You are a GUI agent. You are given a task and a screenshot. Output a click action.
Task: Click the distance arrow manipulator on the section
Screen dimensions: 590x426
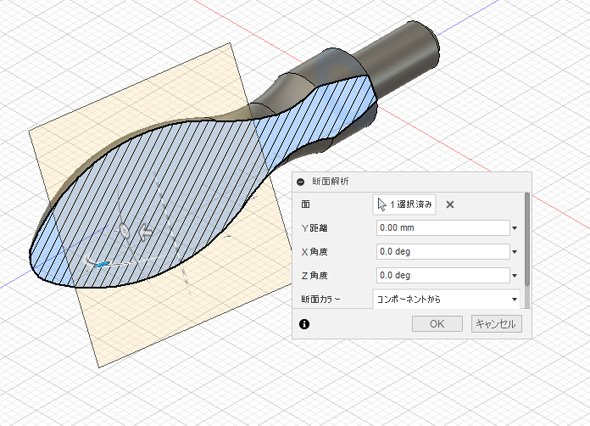146,232
